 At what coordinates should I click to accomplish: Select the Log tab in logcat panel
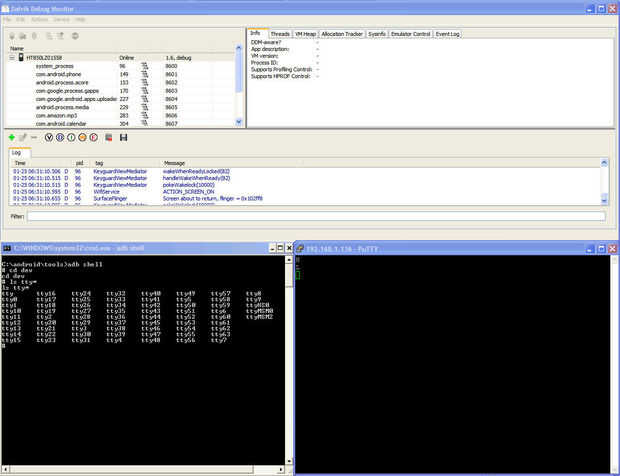[x=19, y=153]
